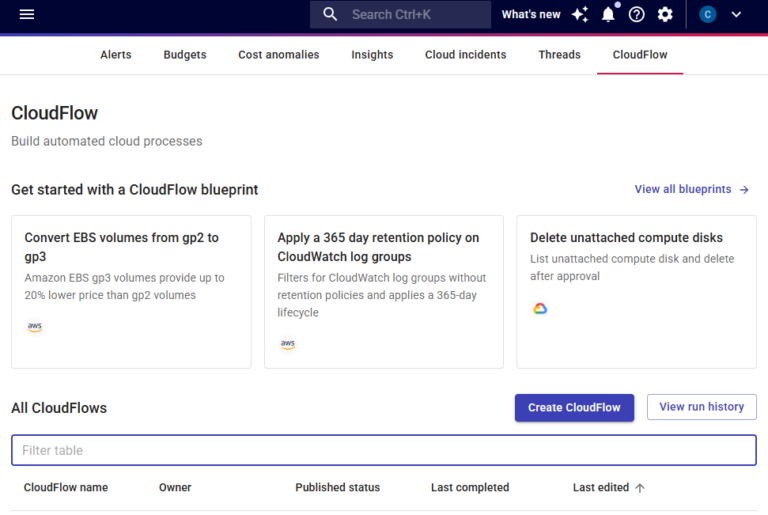Click the Google Cloud logo on disks blueprint
This screenshot has height=515, width=768.
click(540, 309)
